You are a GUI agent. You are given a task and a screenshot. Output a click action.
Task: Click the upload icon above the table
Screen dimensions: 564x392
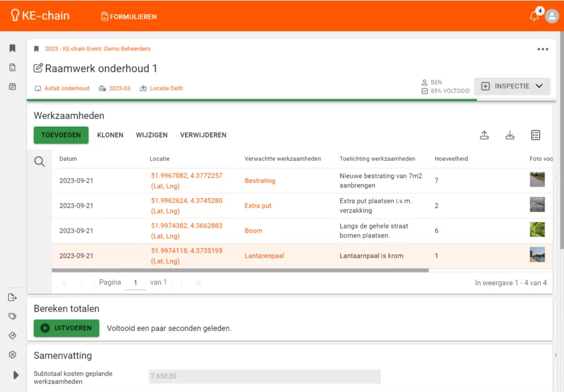click(484, 135)
